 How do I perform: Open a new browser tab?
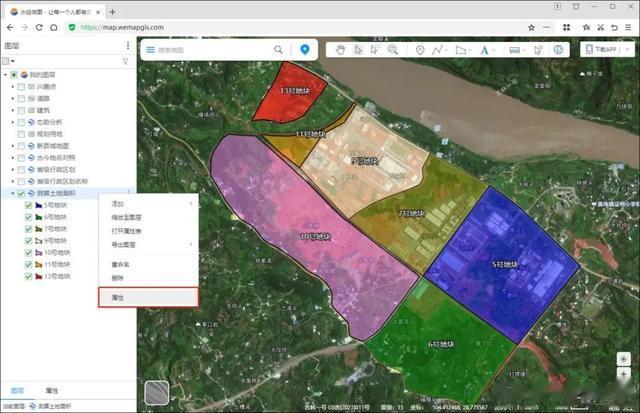pos(112,12)
